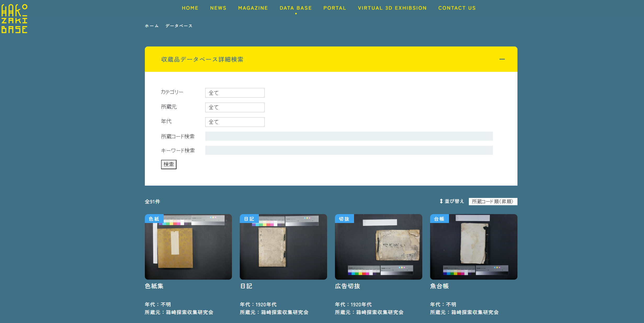This screenshot has height=323, width=644.
Task: Open the MAGAZINE menu item
Action: click(x=253, y=8)
